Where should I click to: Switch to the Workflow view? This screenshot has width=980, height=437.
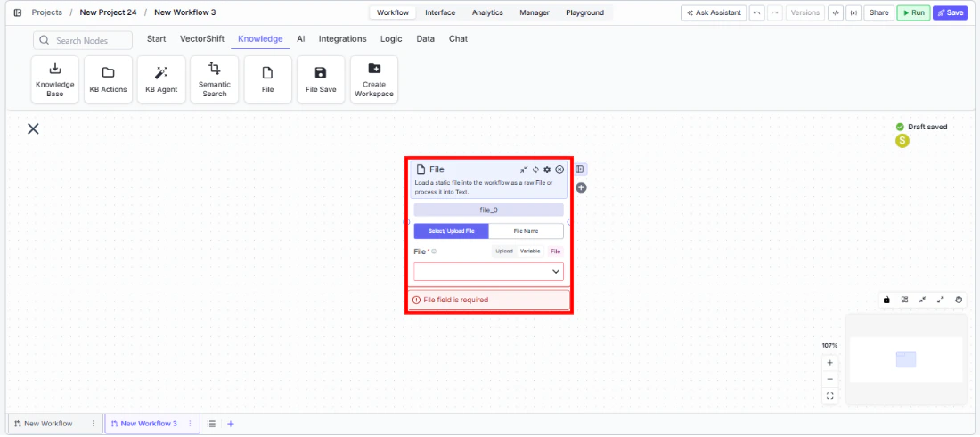[393, 12]
